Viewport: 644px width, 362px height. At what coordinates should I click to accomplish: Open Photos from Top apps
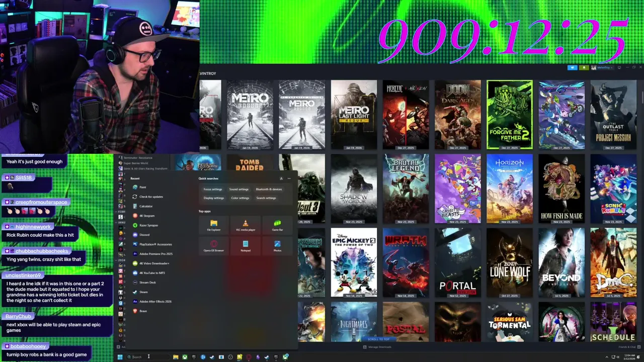point(277,246)
